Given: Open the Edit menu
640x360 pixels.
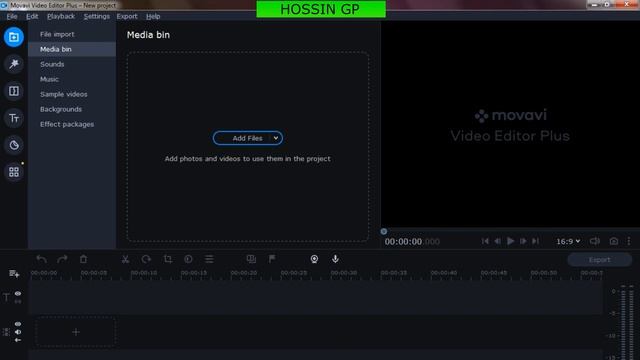Looking at the screenshot, I should [32, 16].
